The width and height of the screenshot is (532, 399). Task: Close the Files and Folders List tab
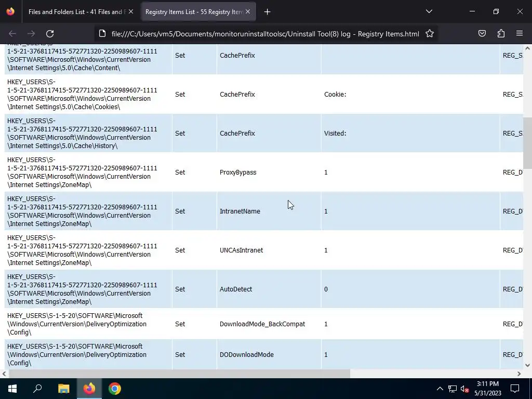131,11
